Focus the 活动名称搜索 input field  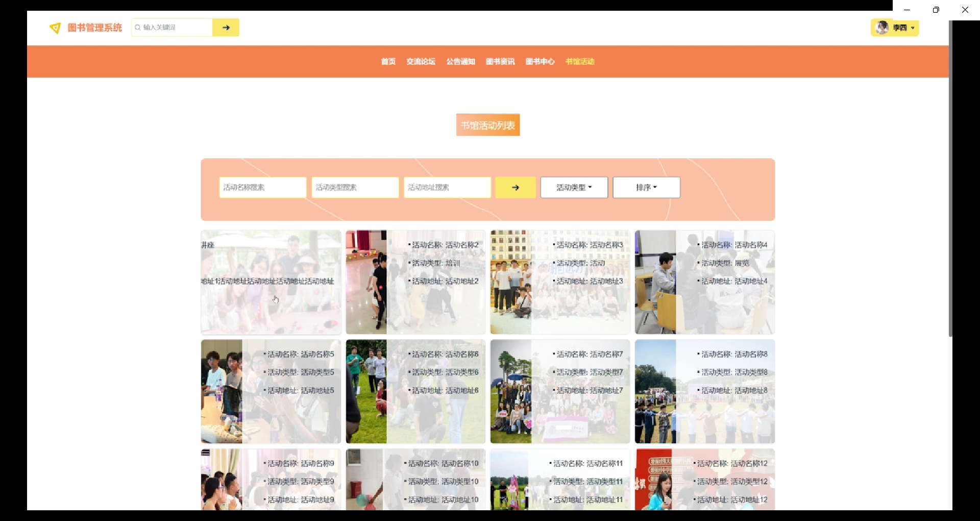(x=263, y=187)
